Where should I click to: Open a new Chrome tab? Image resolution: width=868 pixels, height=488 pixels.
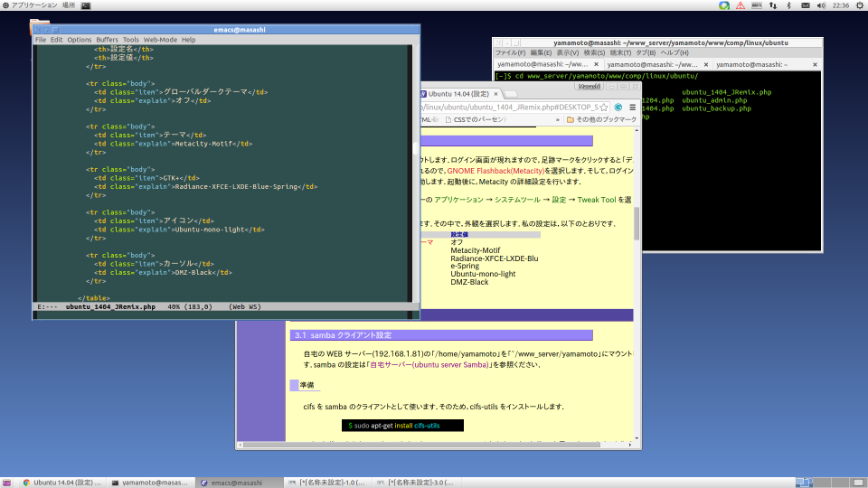point(510,95)
